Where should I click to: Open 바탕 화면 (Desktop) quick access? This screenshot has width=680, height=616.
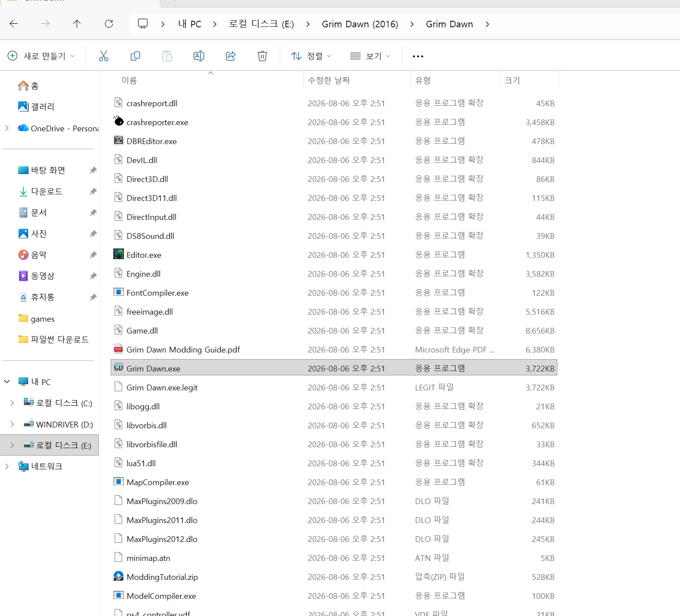tap(41, 170)
